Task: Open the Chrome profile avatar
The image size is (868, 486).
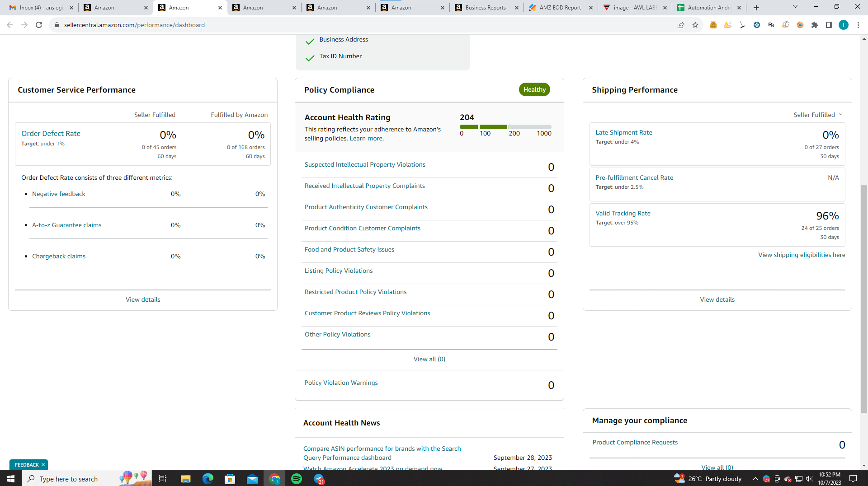Action: pyautogui.click(x=844, y=25)
